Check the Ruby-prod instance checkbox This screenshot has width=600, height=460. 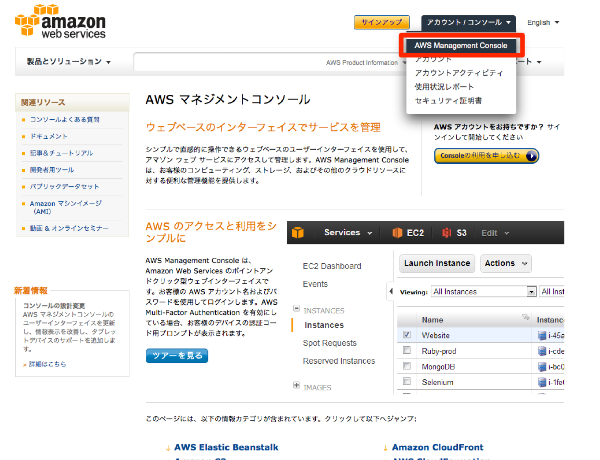(x=407, y=350)
